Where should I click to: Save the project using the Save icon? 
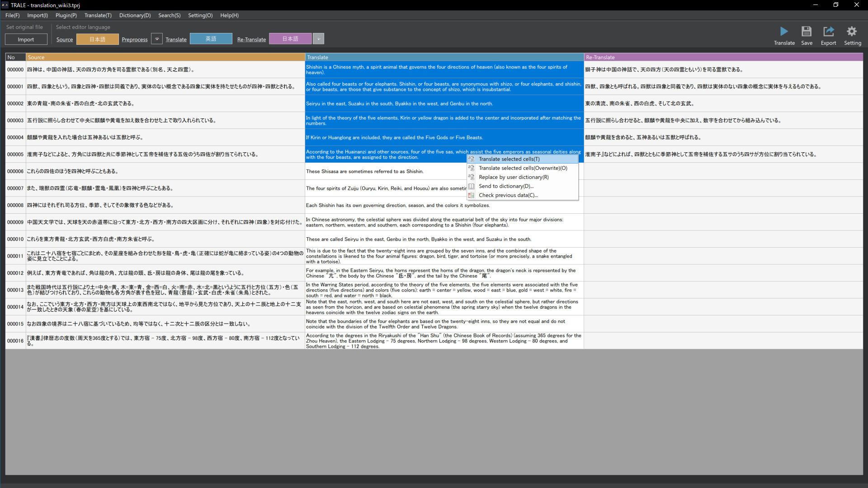[807, 32]
